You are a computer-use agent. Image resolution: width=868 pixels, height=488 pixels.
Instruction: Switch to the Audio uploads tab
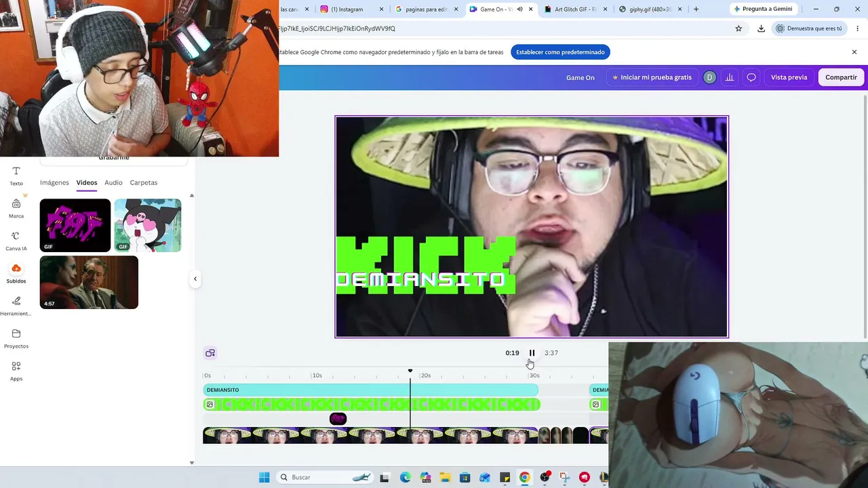(113, 182)
